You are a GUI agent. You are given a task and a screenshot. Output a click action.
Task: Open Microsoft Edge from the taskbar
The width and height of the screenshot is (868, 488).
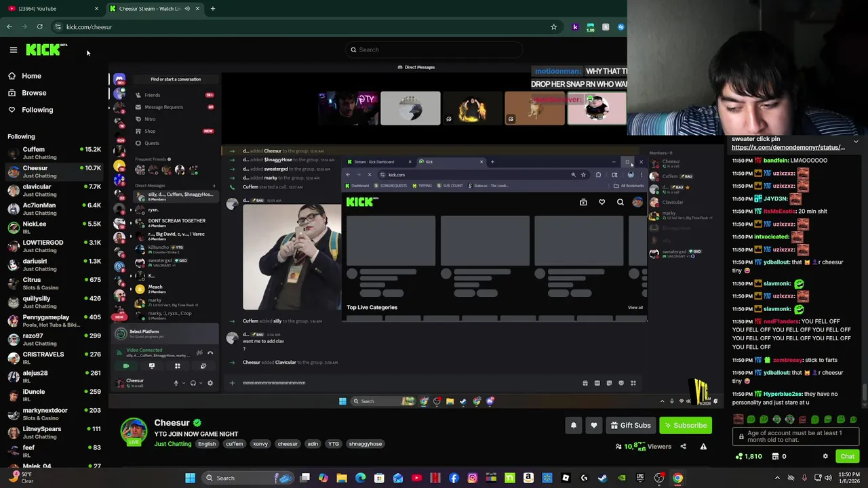pos(361,478)
